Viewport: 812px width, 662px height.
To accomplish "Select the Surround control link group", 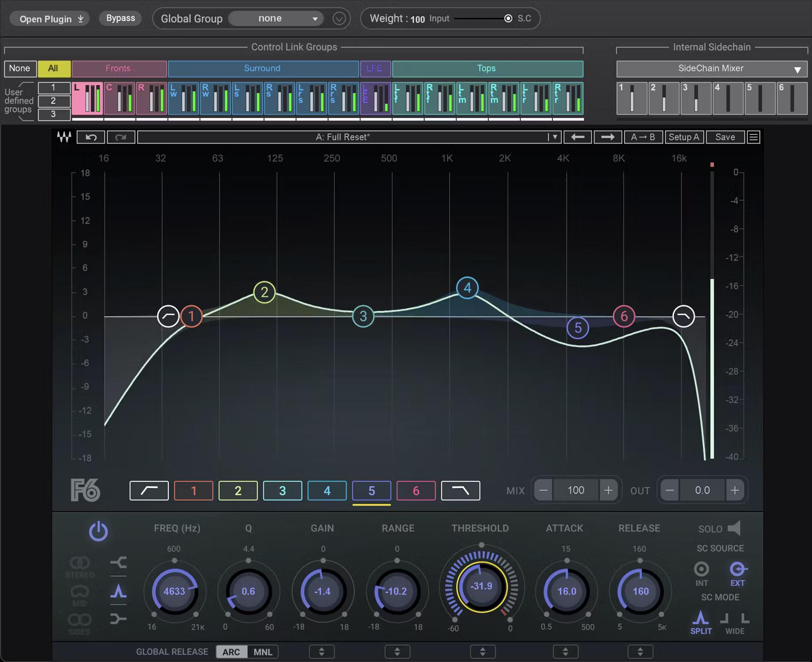I will 263,69.
